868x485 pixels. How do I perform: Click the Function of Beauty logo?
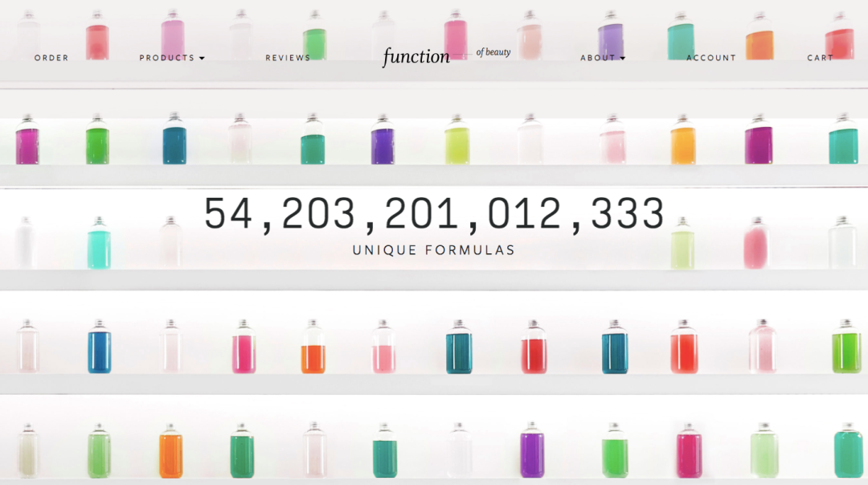point(446,56)
